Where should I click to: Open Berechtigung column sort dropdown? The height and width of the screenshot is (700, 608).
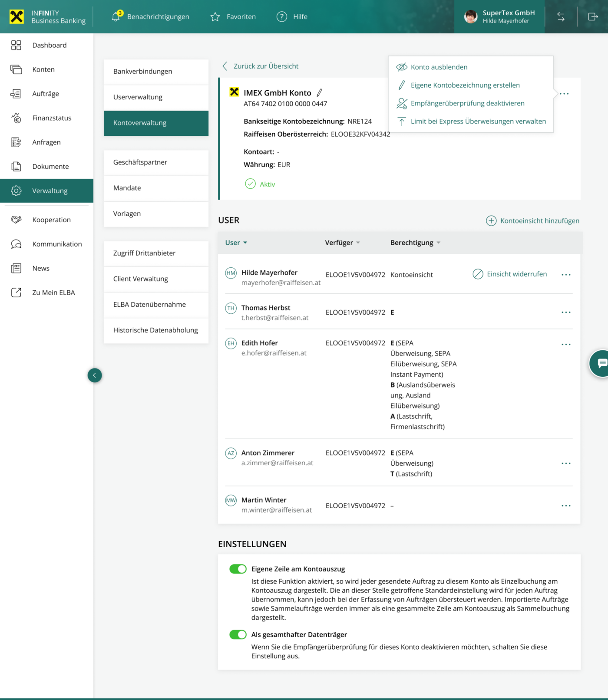(x=438, y=243)
